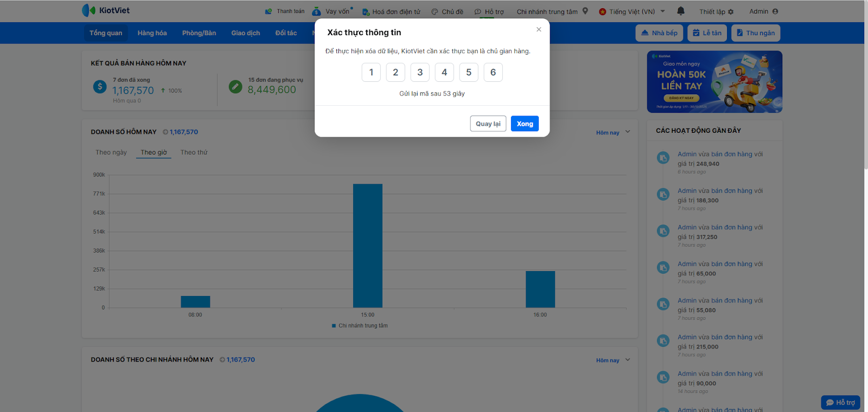Open the Hàng hóa menu
The width and height of the screenshot is (868, 412).
tap(152, 33)
